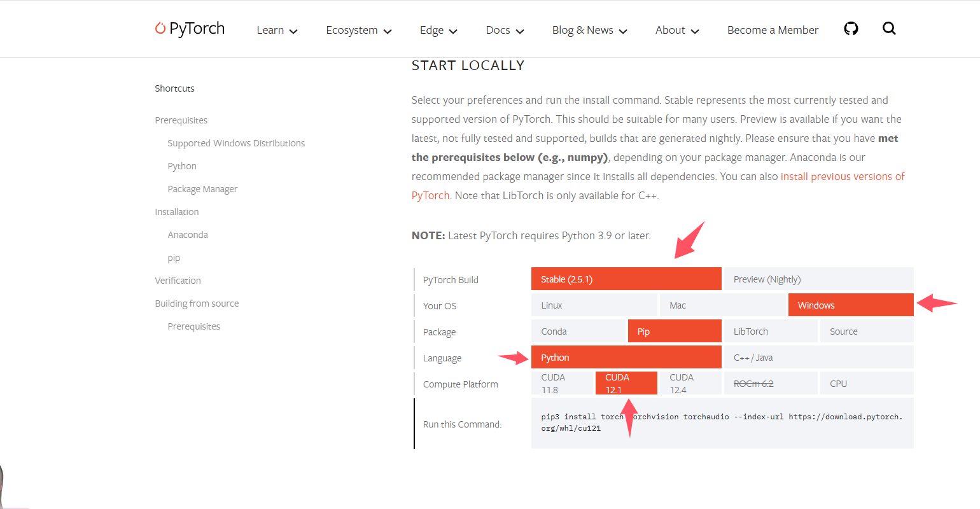Click the Package row label

(x=439, y=332)
